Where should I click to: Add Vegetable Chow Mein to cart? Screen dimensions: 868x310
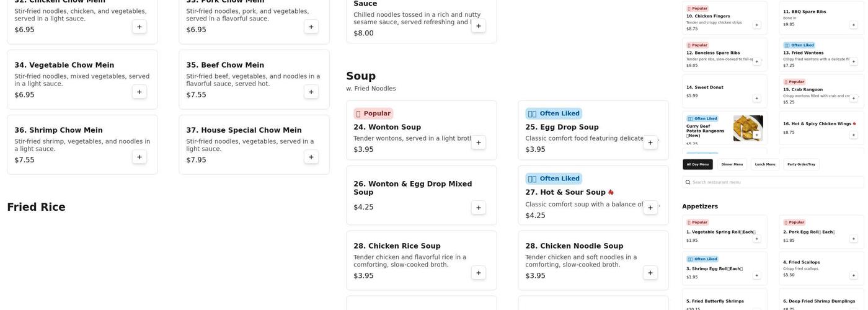click(x=139, y=92)
